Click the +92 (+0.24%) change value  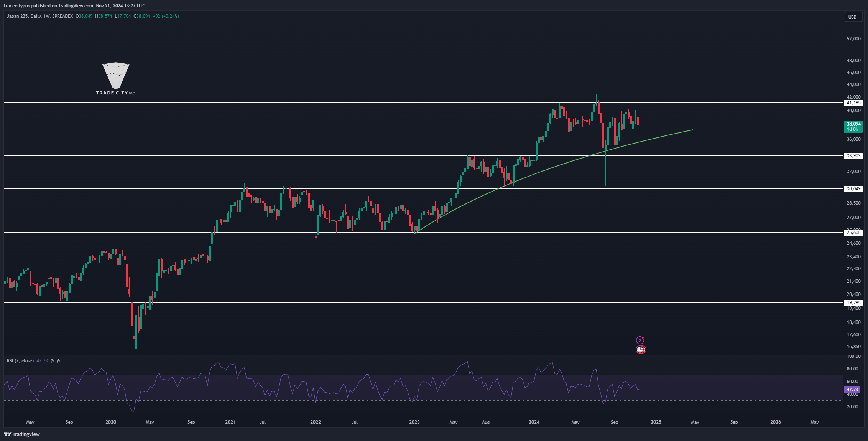166,16
